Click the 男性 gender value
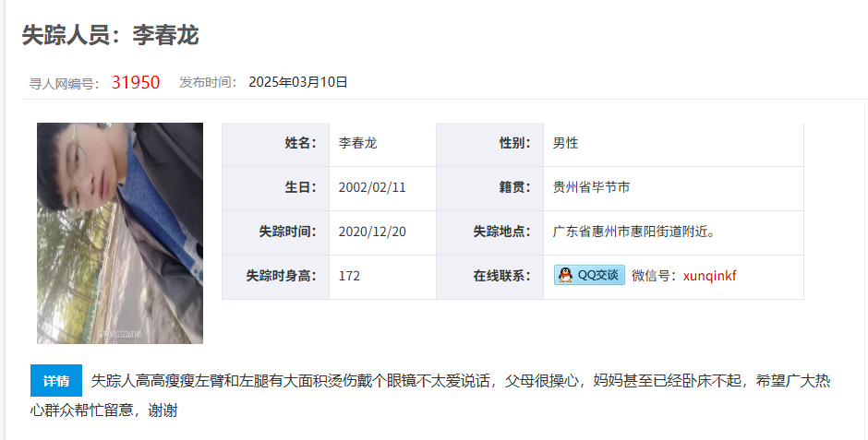The height and width of the screenshot is (440, 868). pyautogui.click(x=565, y=143)
